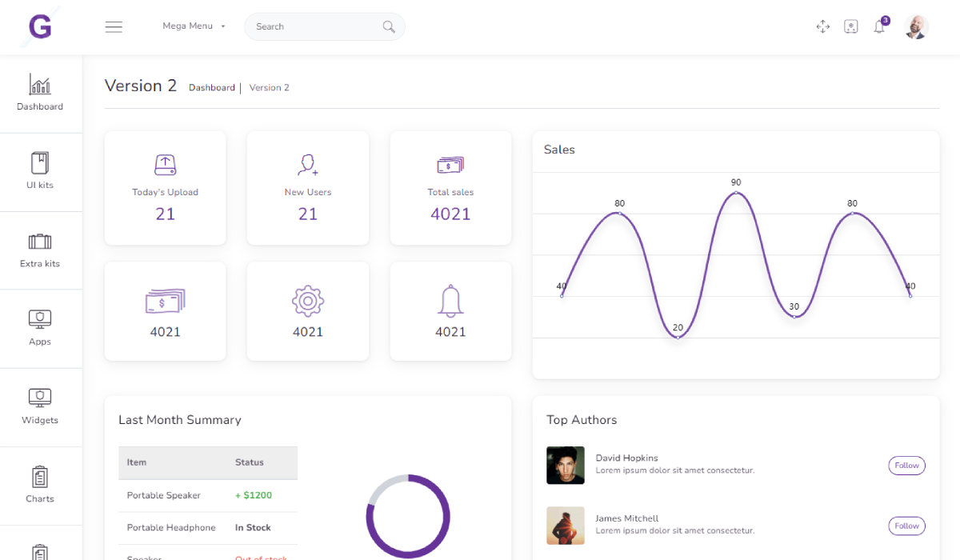Click the 20 data point on Sales chart
This screenshot has height=560, width=960.
click(678, 338)
